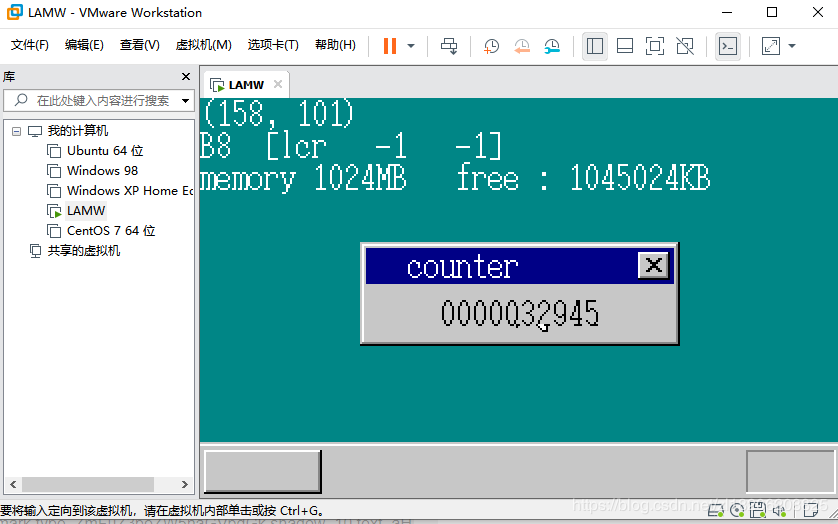Image resolution: width=838 pixels, height=524 pixels.
Task: Pause the virtual machine
Action: point(390,46)
